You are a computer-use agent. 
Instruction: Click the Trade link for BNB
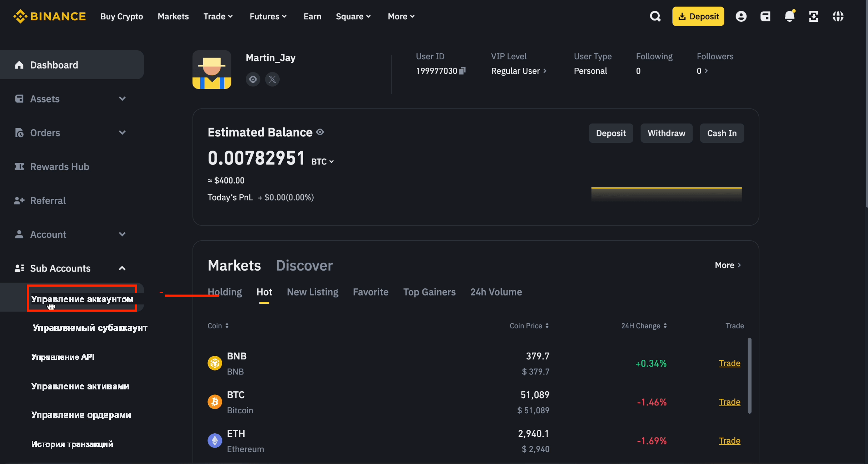pos(729,363)
